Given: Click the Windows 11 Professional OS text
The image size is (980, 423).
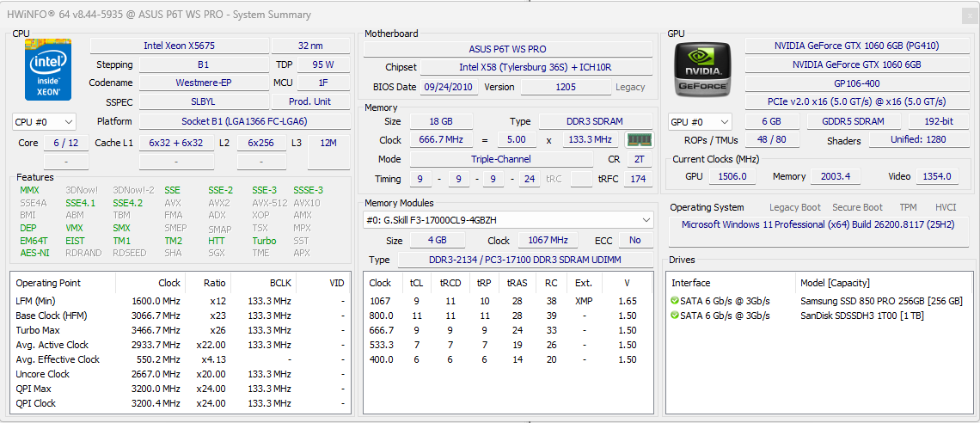Looking at the screenshot, I should [x=818, y=224].
